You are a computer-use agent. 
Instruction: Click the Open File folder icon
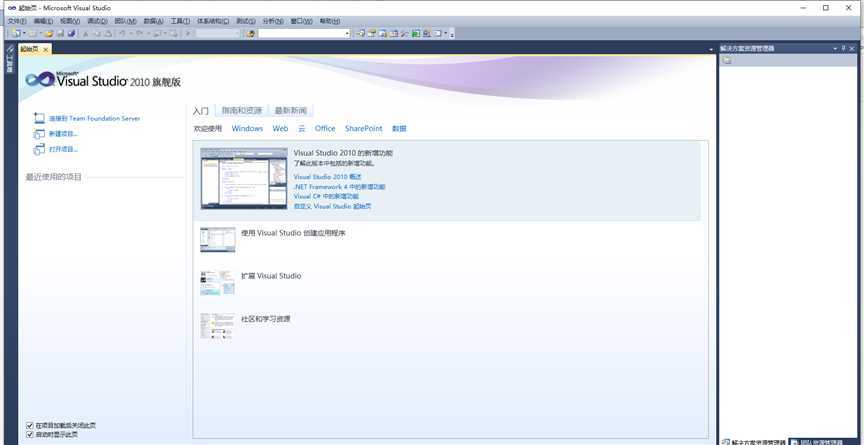pos(48,34)
